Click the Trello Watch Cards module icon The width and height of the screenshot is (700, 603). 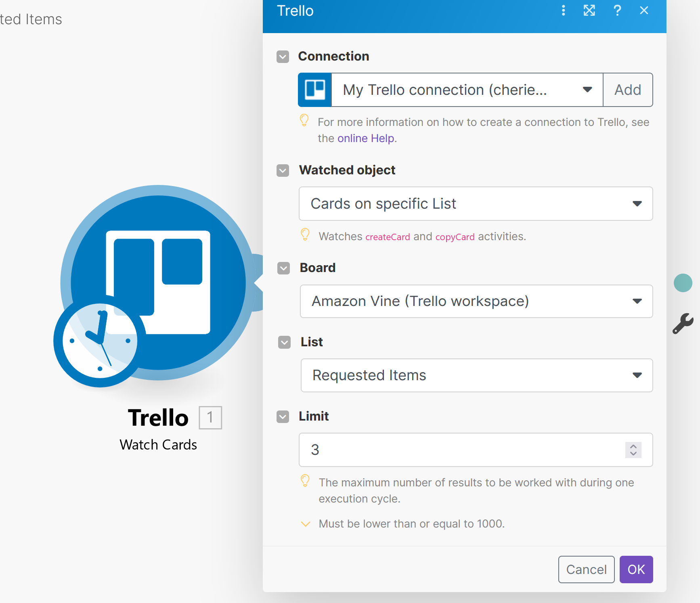(x=158, y=283)
